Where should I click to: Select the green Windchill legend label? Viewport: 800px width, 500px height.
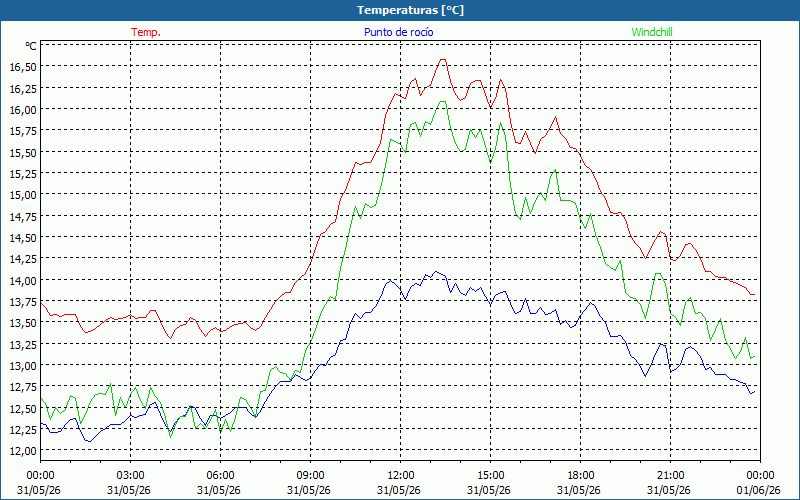pyautogui.click(x=652, y=32)
